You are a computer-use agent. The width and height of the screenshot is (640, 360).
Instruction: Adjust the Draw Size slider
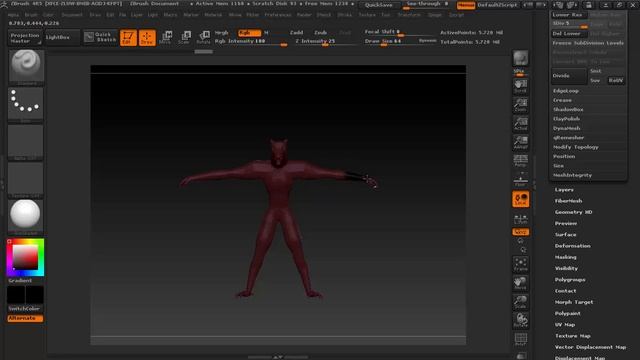tap(390, 42)
